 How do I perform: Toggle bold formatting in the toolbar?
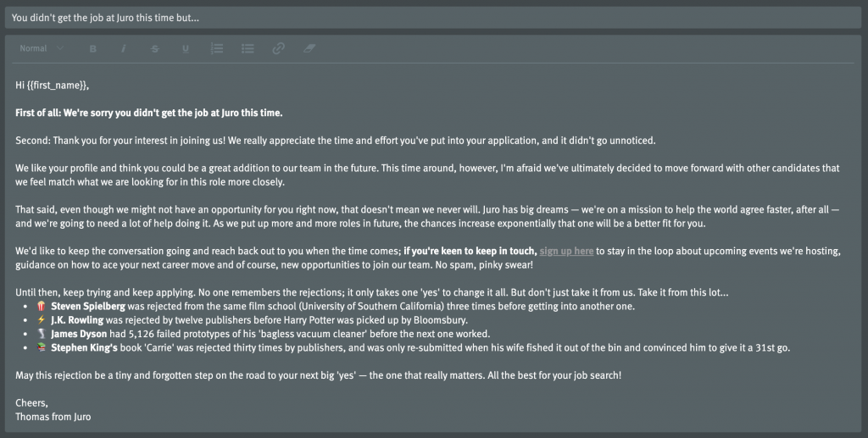[93, 48]
